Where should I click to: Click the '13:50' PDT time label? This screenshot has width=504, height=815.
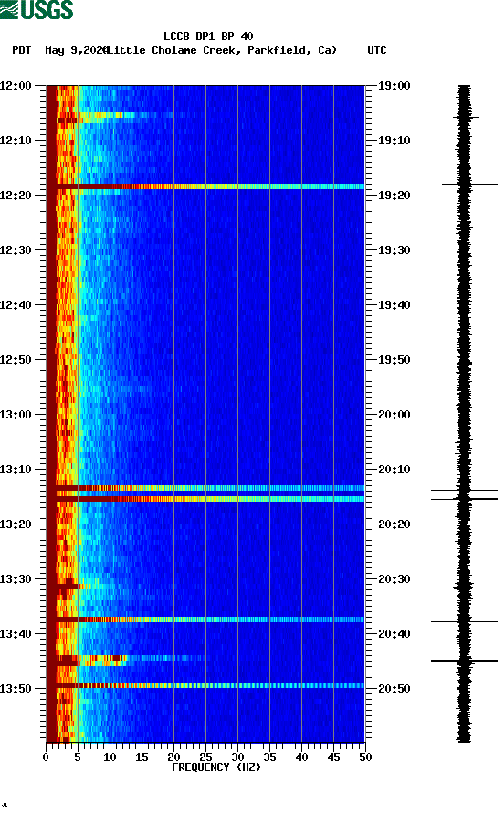click(16, 689)
